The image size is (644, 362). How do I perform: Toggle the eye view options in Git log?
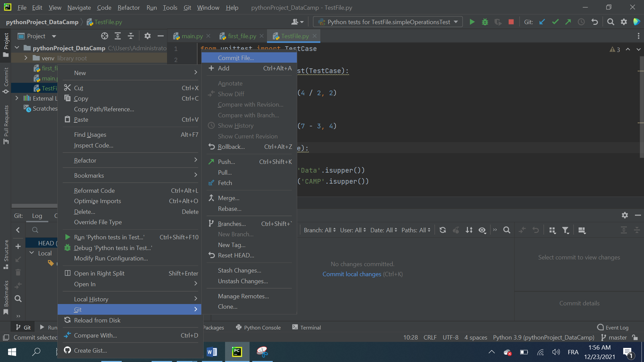(482, 230)
